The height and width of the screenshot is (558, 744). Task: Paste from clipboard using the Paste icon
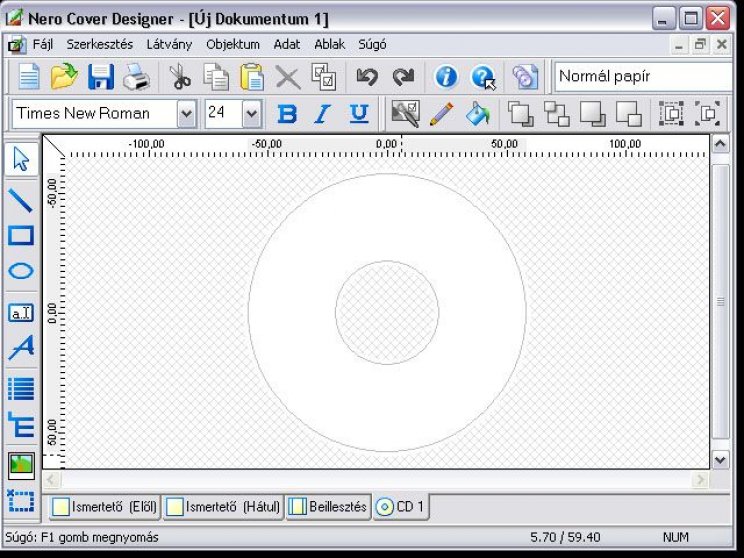pos(252,77)
